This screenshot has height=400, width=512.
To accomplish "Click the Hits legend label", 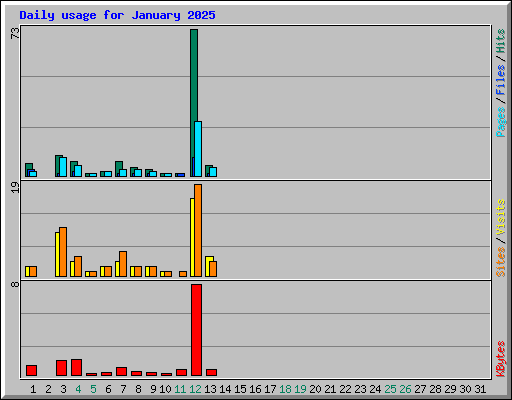I will [500, 41].
